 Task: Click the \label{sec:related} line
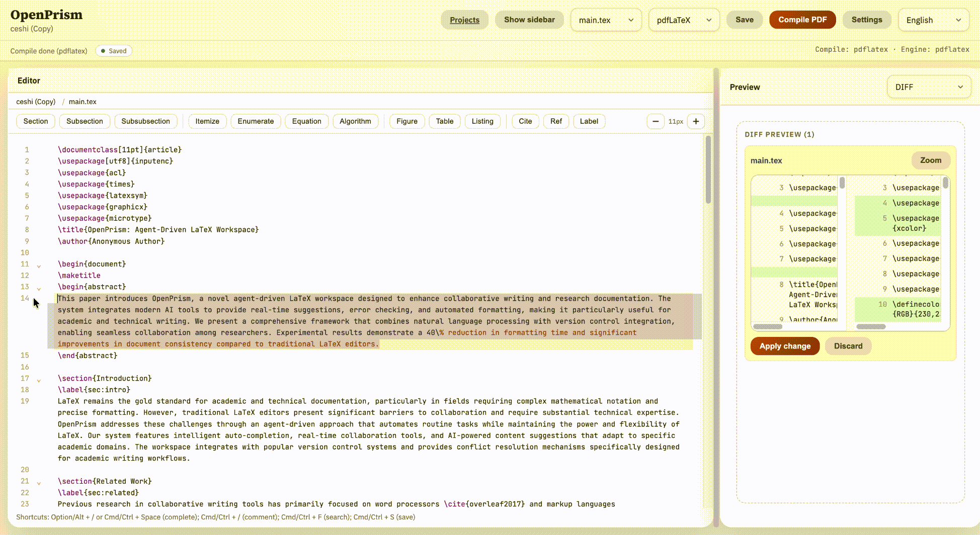(98, 493)
